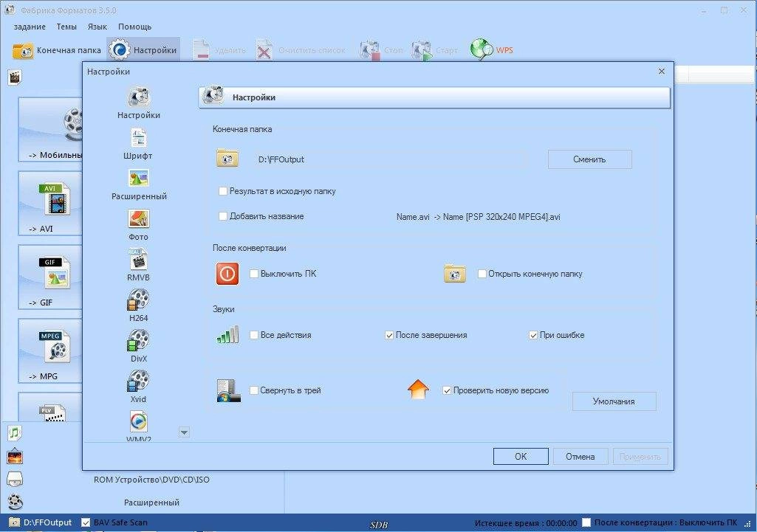Confirm settings with OK button

coord(521,456)
